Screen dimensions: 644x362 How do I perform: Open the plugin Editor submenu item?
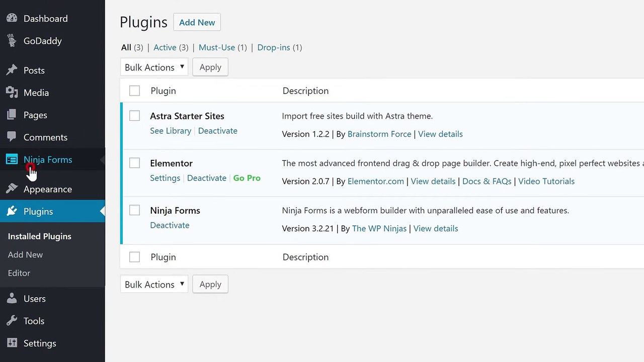(x=19, y=273)
